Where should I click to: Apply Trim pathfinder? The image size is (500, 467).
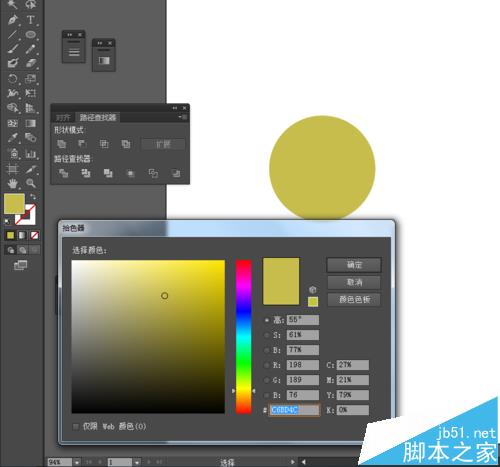pyautogui.click(x=86, y=173)
